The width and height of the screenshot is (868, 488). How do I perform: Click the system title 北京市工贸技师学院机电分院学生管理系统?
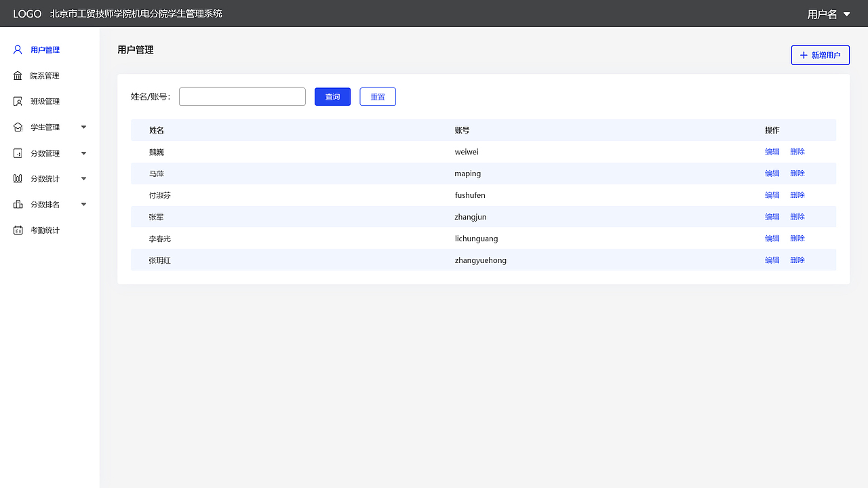click(136, 14)
